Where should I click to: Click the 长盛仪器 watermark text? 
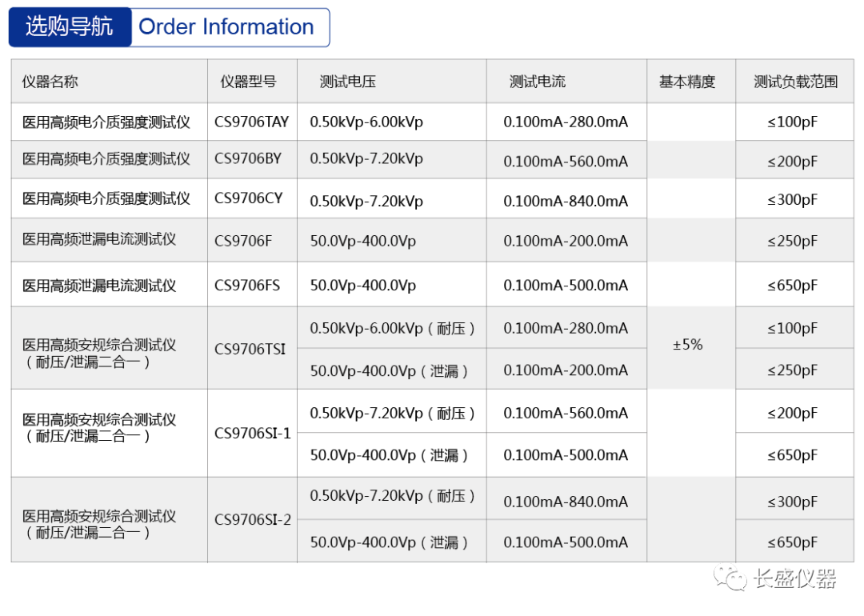click(795, 578)
